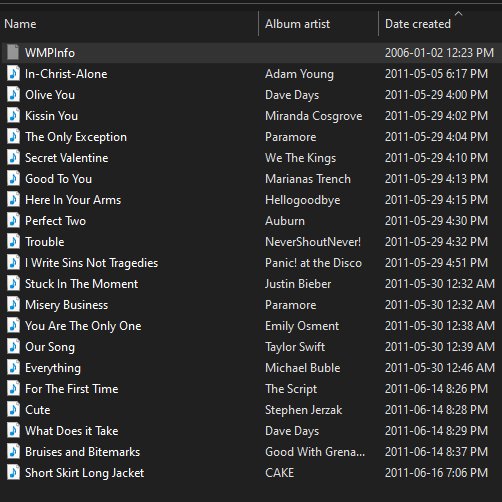Click the Marianas Trench artist cell
The image size is (502, 502).
click(x=308, y=179)
